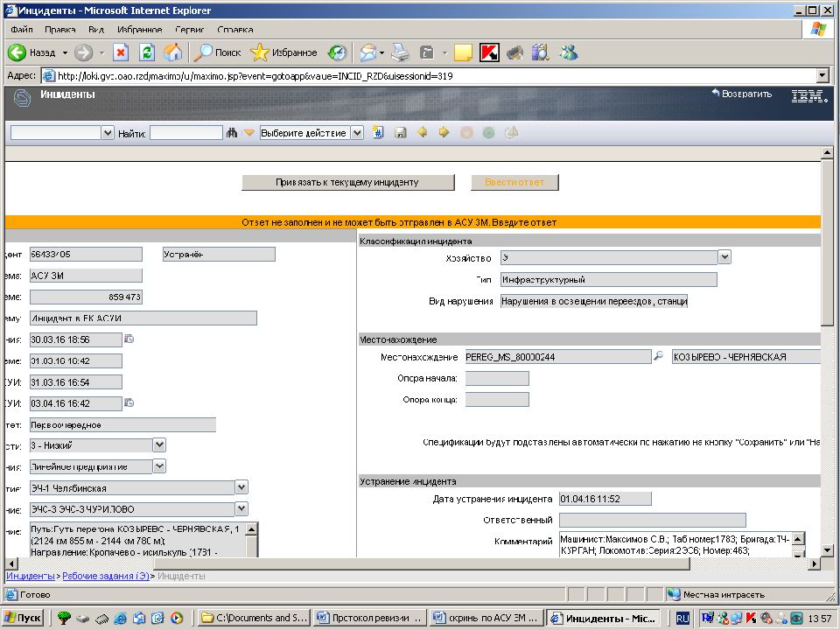Viewport: 840px width, 630px height.
Task: Expand the 'Выберите действие' action dropdown
Action: (357, 133)
